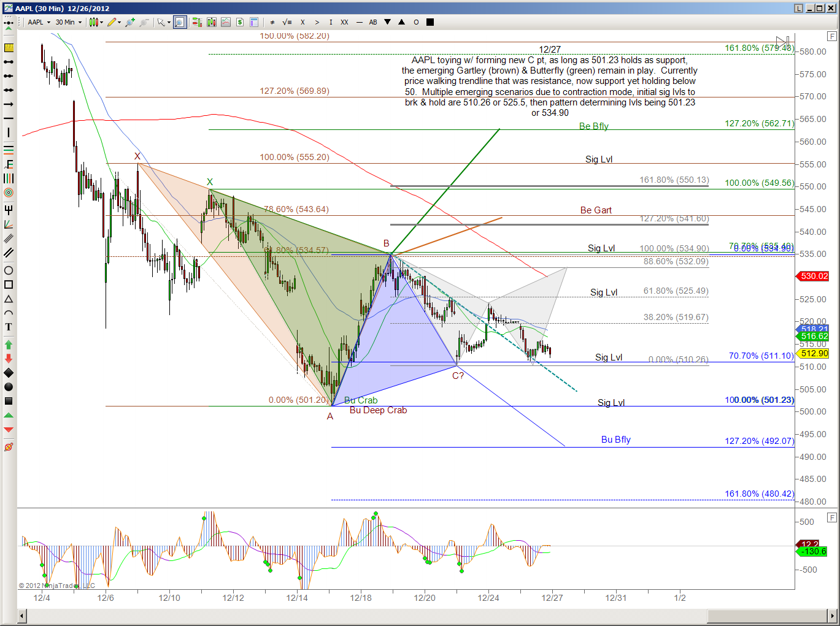840x626 pixels.
Task: Toggle the zoom magnifier tool
Action: (179, 22)
